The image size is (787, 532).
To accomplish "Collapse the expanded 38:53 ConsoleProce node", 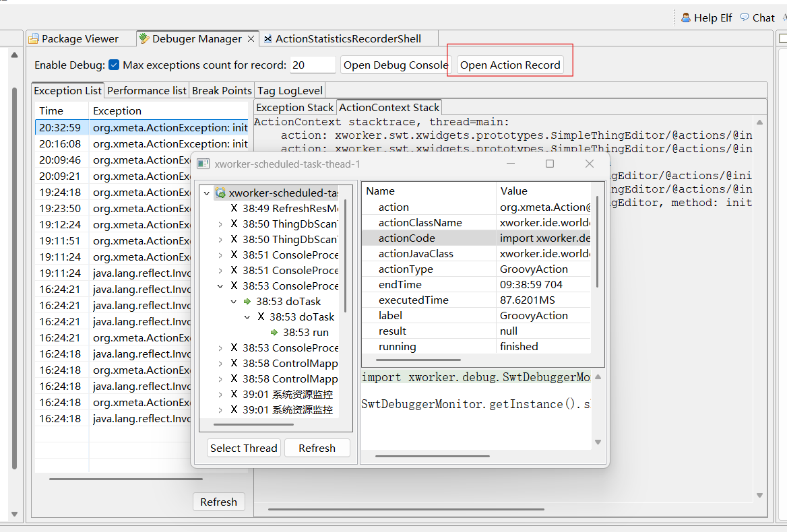I will pos(220,286).
